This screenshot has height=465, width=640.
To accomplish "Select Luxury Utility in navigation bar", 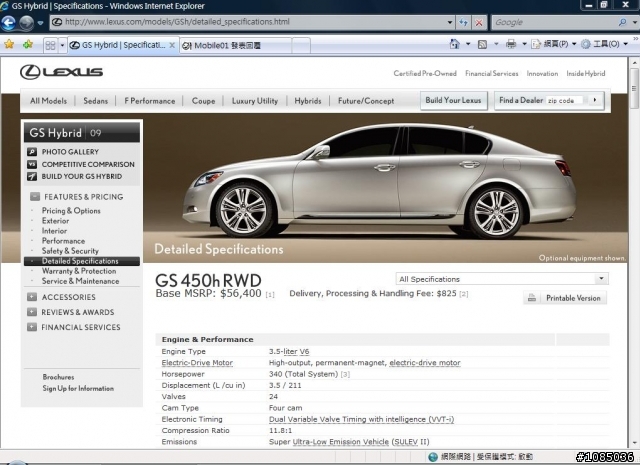I will (255, 101).
